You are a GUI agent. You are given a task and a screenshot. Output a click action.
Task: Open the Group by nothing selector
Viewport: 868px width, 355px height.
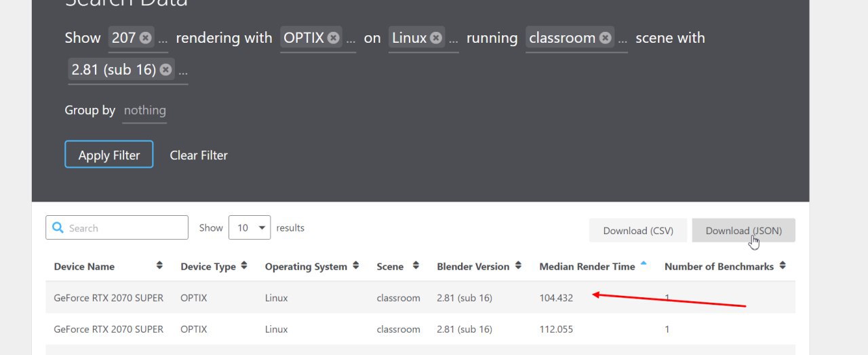coord(144,111)
